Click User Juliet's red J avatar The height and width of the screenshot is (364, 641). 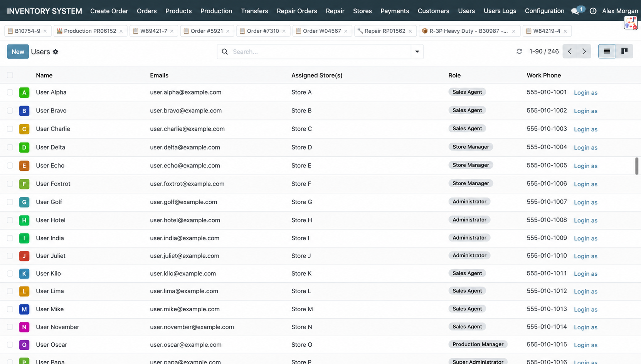[24, 256]
